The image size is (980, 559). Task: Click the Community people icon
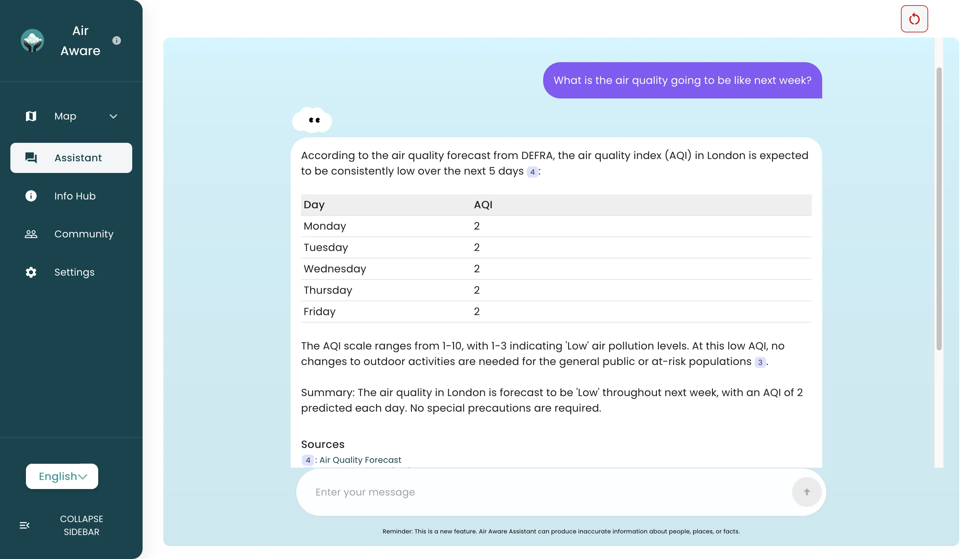pos(31,234)
